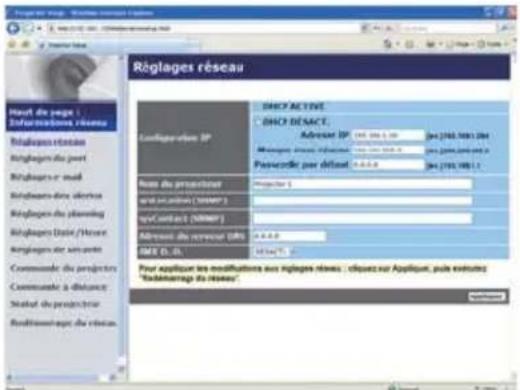Click the Adresse du serveur DNS field
The image size is (520, 390).
click(289, 236)
